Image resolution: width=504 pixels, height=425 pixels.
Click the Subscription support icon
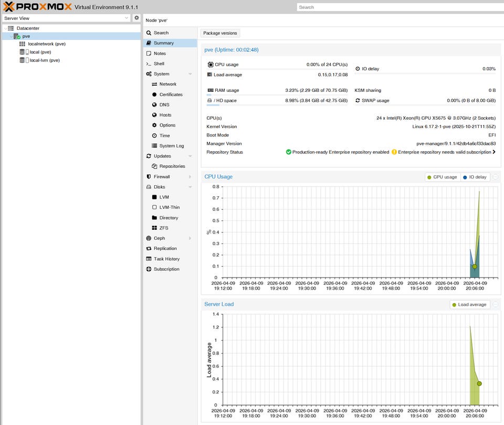point(149,269)
